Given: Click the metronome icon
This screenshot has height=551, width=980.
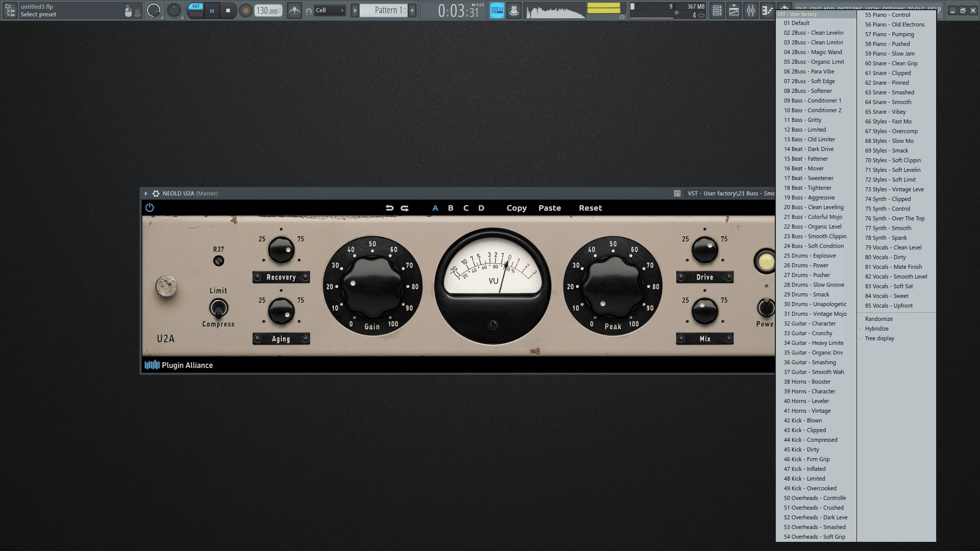Looking at the screenshot, I should pos(295,10).
